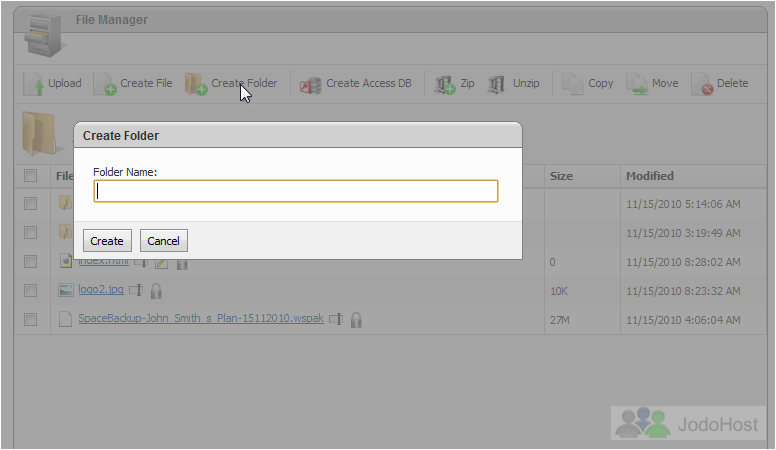Screen dimensions: 776x450
Task: Click the Copy files icon
Action: click(x=573, y=85)
